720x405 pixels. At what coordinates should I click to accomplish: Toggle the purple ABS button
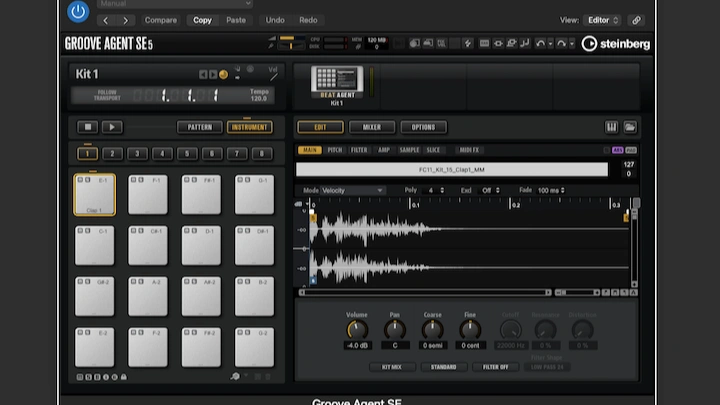(618, 150)
